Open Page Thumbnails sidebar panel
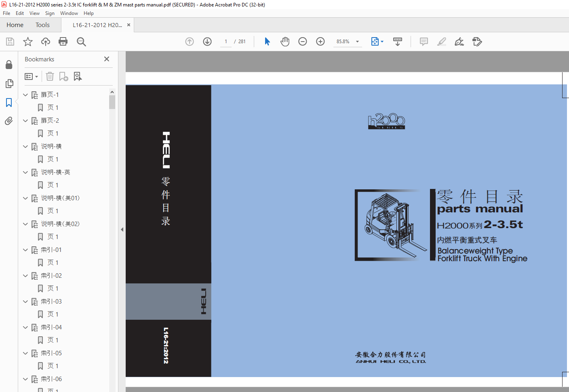 (x=9, y=84)
